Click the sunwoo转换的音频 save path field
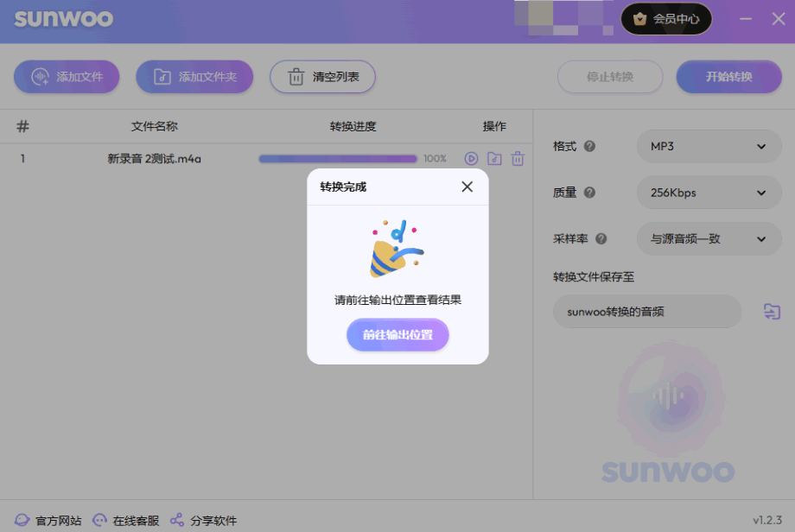This screenshot has height=532, width=795. (646, 312)
